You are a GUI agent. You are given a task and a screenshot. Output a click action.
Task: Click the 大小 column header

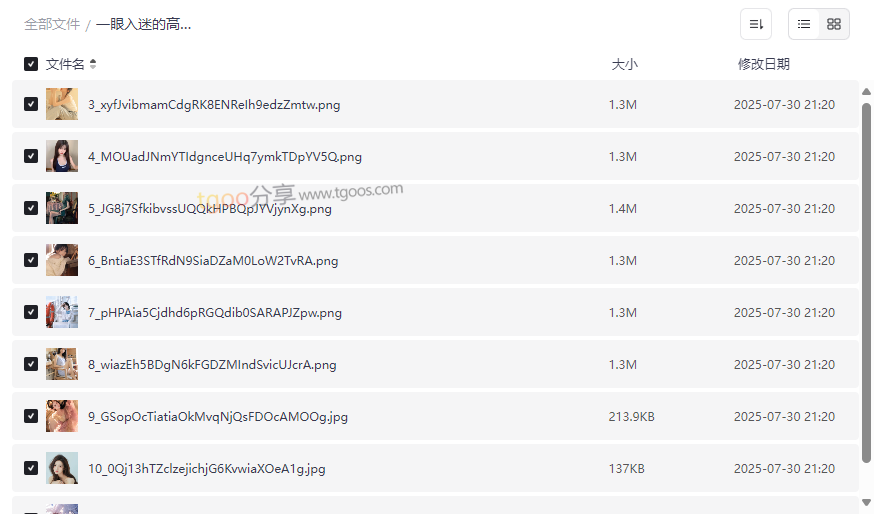(x=624, y=64)
